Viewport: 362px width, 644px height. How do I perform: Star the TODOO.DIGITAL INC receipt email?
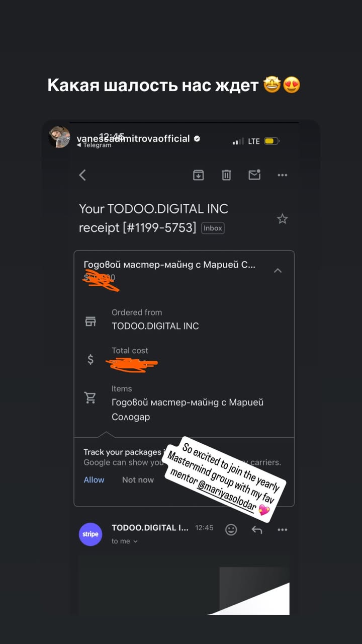[283, 219]
